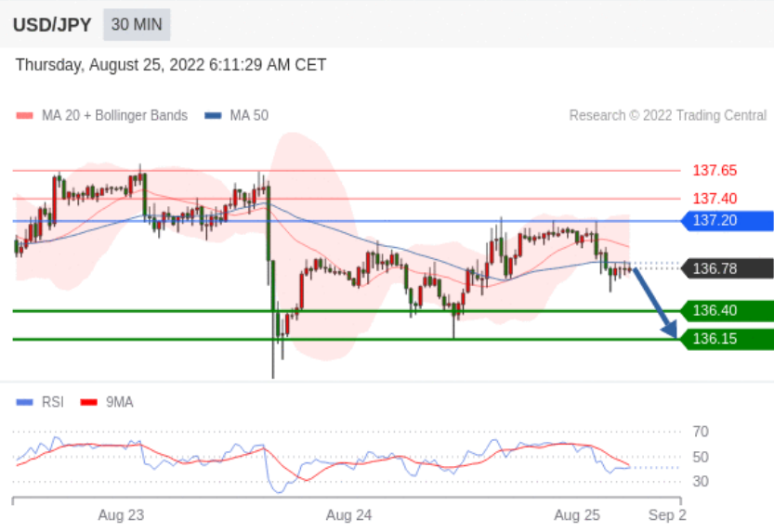Click the RSI legend label
Image resolution: width=774 pixels, height=532 pixels.
53,402
